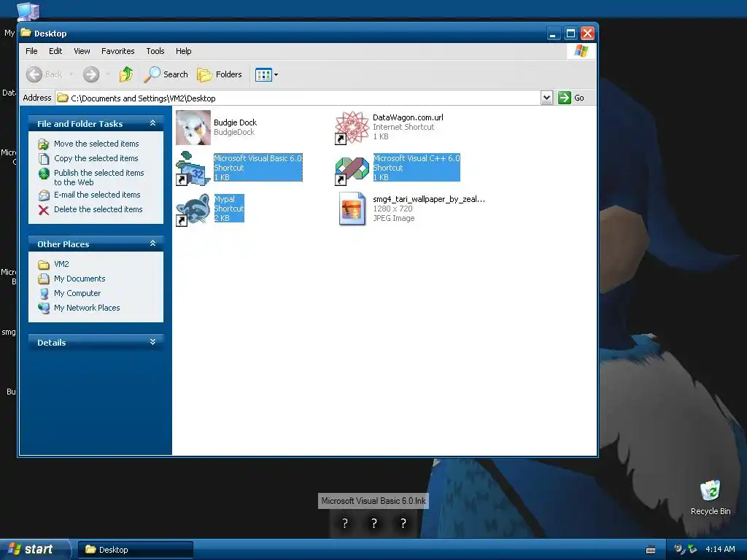Screen dimensions: 747x560
Task: Open the File menu
Action: pyautogui.click(x=31, y=51)
